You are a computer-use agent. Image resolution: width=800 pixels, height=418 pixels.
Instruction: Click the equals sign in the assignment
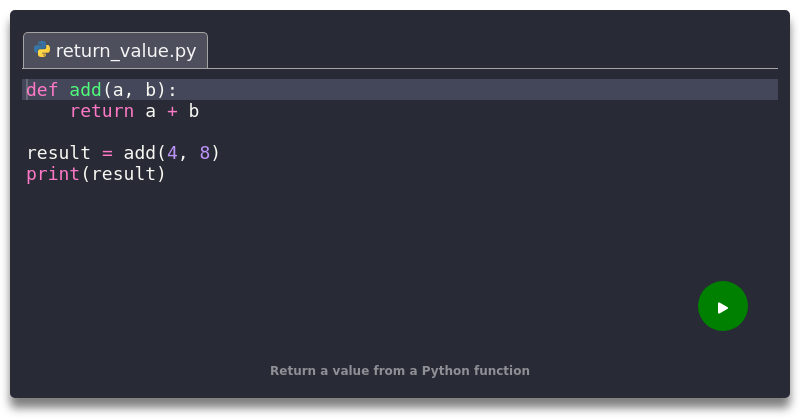pyautogui.click(x=108, y=153)
